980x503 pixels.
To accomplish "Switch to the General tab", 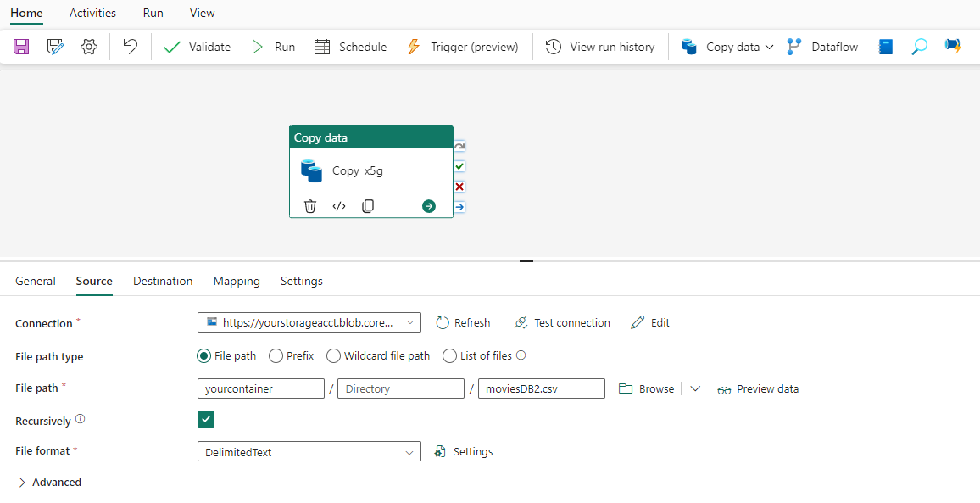I will [36, 281].
